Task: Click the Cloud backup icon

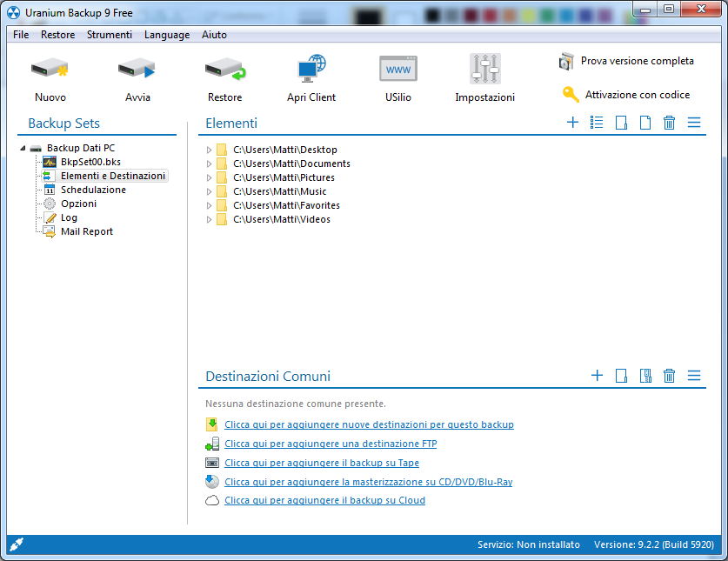Action: pos(212,501)
